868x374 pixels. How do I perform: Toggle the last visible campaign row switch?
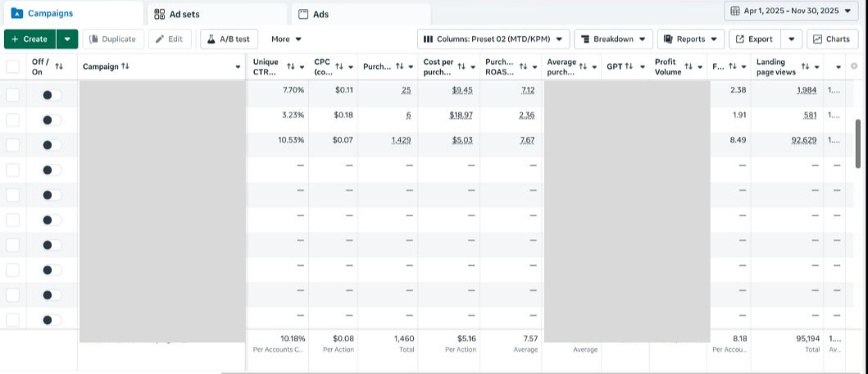point(52,320)
